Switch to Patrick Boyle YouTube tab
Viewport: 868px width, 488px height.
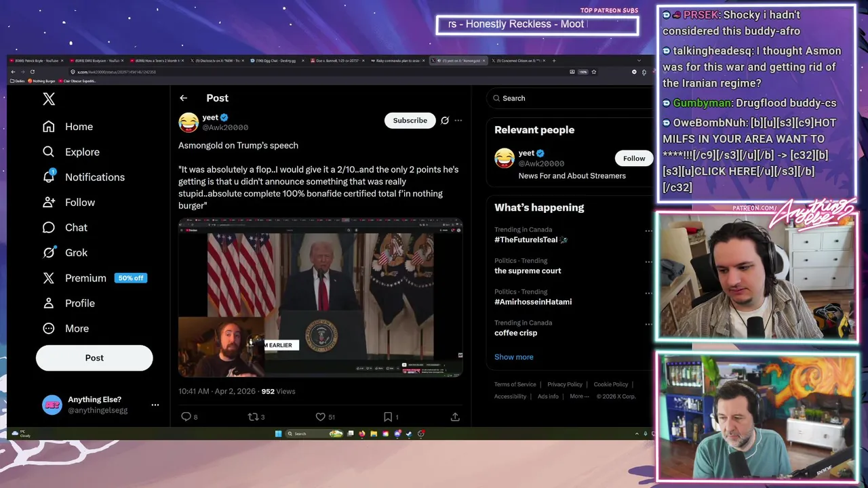tap(37, 61)
